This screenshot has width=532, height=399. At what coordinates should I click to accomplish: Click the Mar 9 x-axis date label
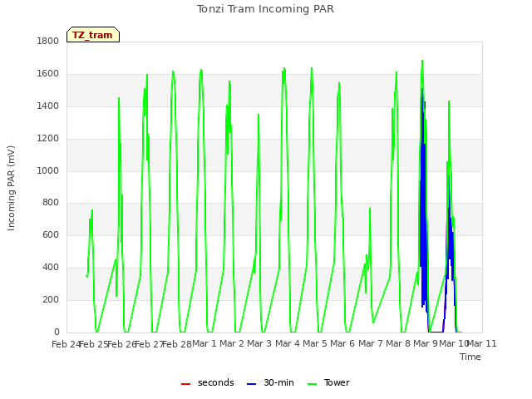pyautogui.click(x=426, y=343)
